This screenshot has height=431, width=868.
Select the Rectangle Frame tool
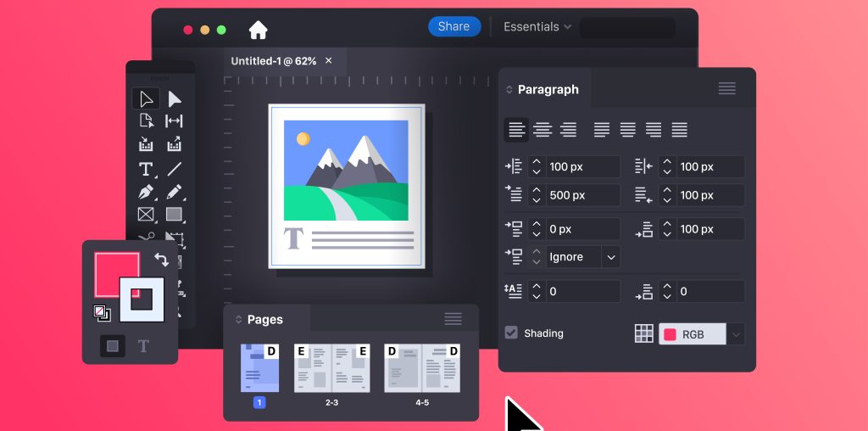pos(146,214)
